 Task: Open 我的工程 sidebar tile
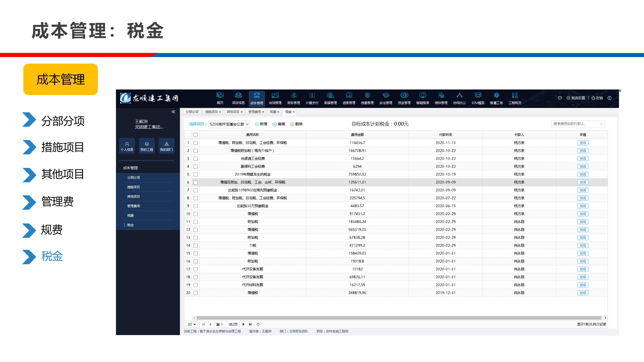point(147,146)
